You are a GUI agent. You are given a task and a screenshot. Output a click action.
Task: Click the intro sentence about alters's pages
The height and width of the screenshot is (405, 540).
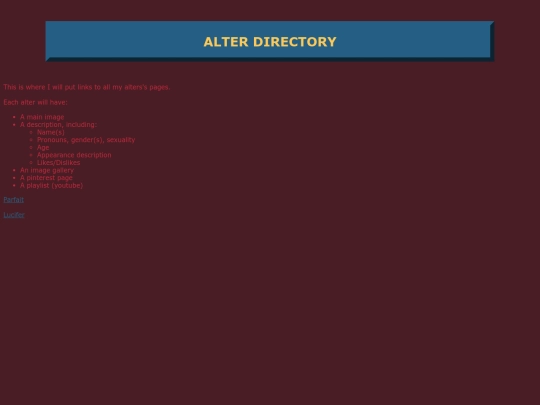tap(87, 87)
